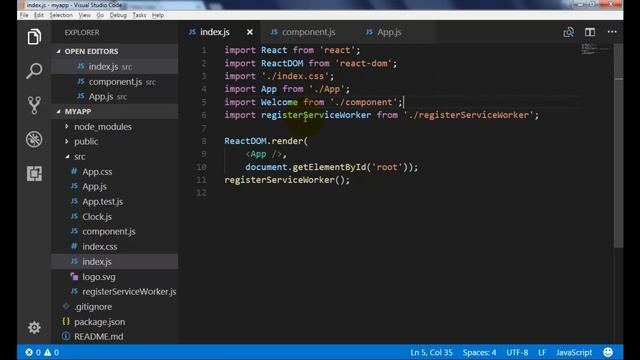Open the .gitignore file
Viewport: 640px width, 360px height.
pyautogui.click(x=115, y=307)
